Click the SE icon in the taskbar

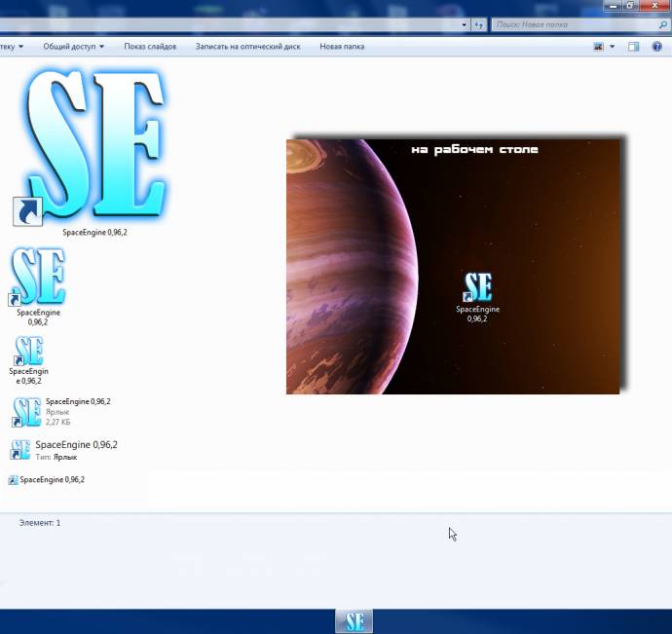pos(354,621)
